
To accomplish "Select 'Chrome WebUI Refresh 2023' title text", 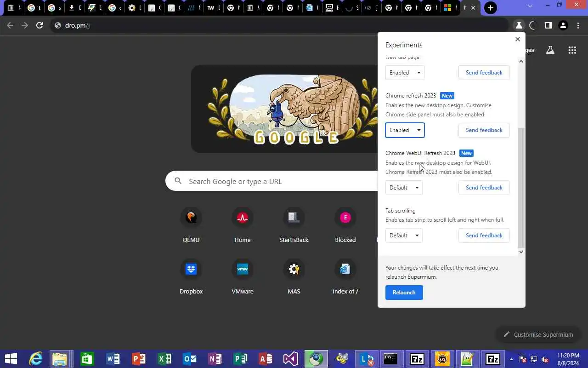I will (420, 153).
